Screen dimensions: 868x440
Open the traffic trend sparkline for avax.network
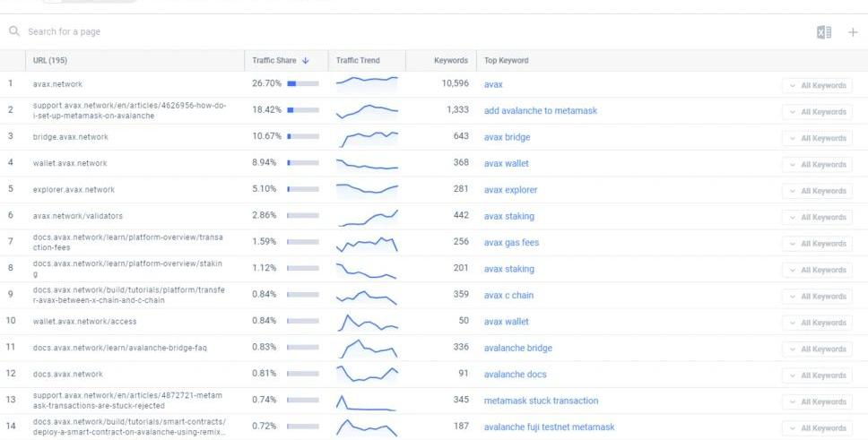pyautogui.click(x=367, y=84)
